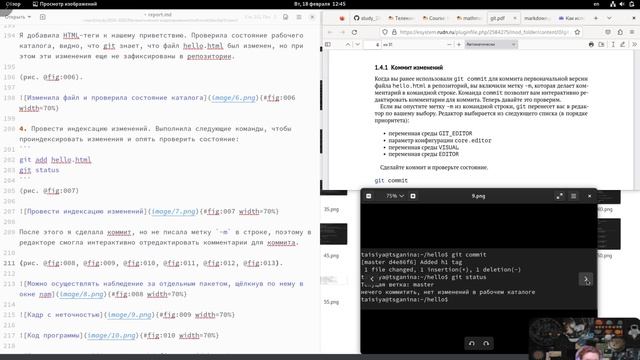
Task: Rotate image counter-clockwise in viewer
Action: [471, 343]
